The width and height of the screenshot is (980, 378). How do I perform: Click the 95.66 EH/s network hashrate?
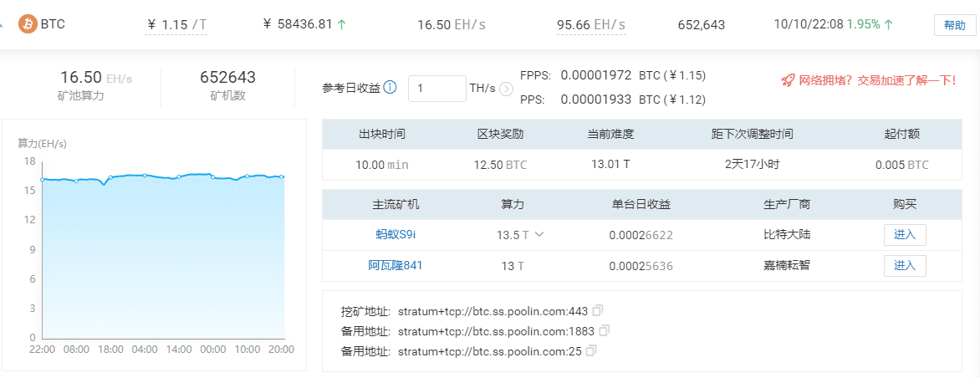(x=591, y=25)
